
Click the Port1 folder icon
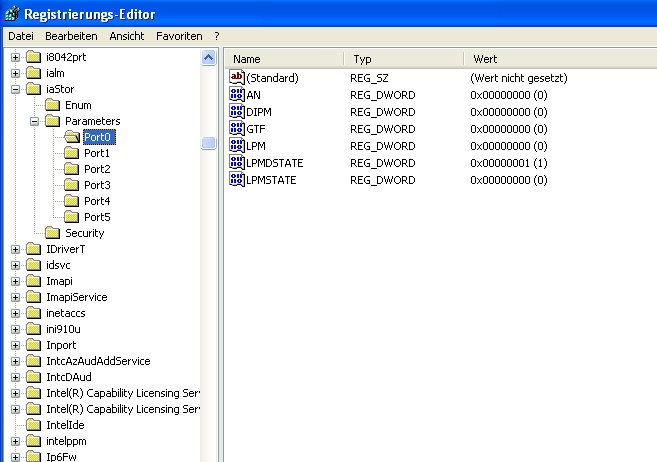tap(71, 153)
